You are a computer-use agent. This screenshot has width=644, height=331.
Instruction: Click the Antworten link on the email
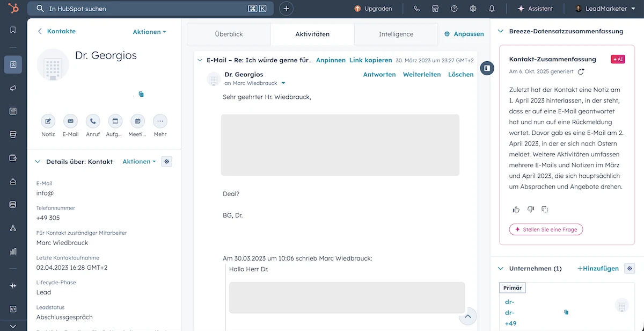coord(379,75)
